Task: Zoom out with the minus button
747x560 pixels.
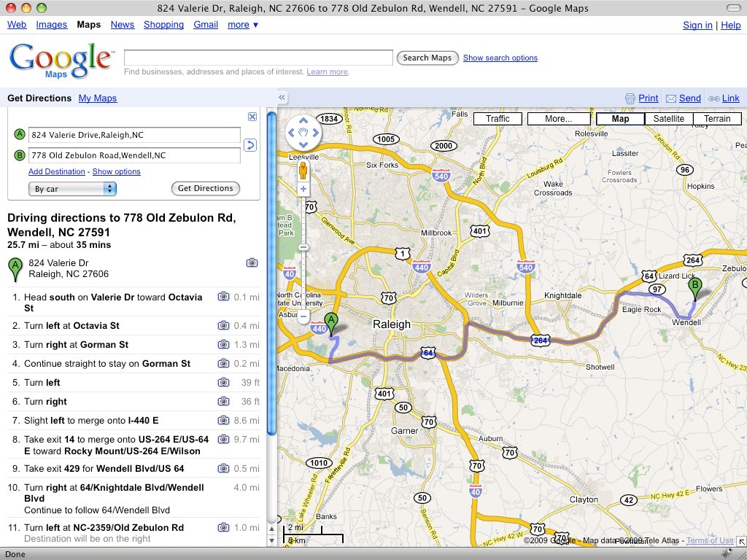Action: click(303, 316)
